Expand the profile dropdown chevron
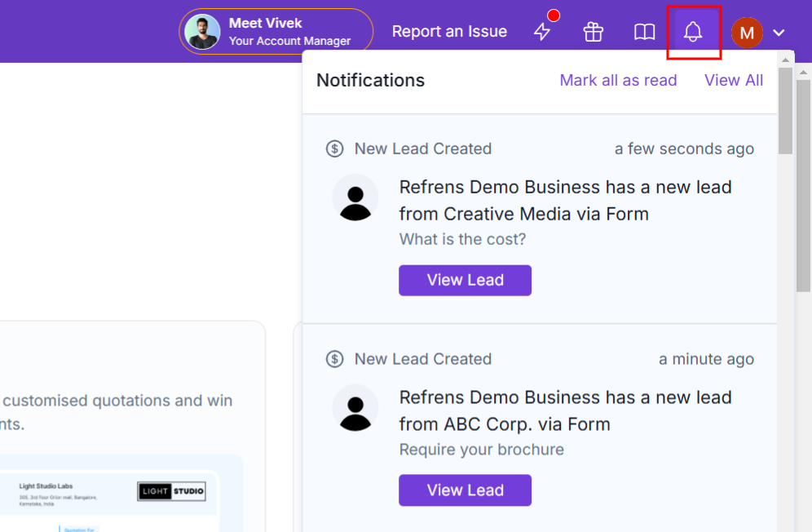This screenshot has height=532, width=812. [x=779, y=33]
